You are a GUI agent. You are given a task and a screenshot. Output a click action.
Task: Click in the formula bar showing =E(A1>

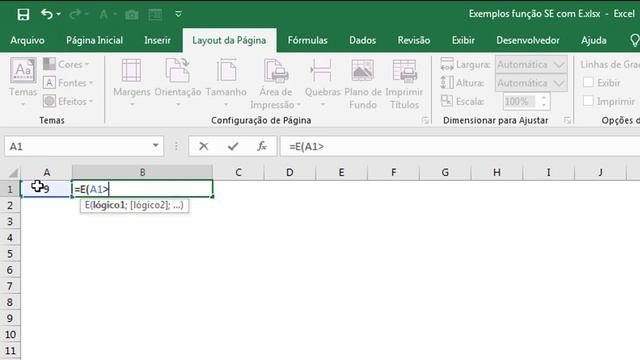[460, 147]
